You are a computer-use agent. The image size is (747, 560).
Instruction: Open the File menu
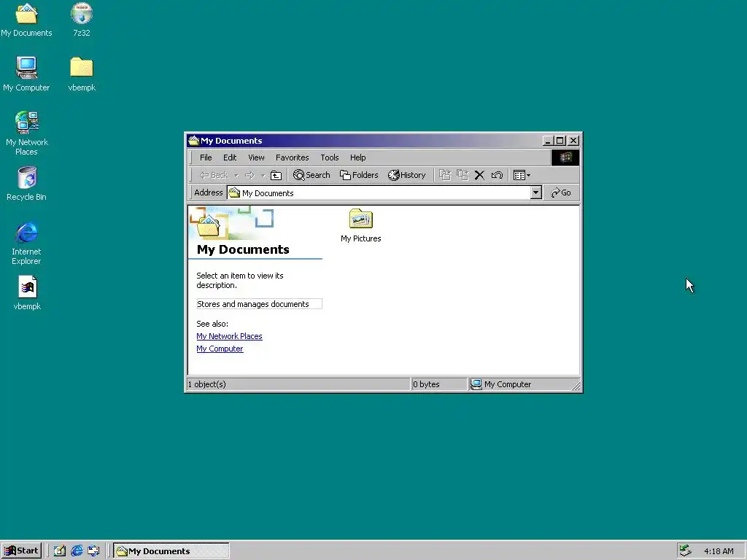tap(206, 157)
